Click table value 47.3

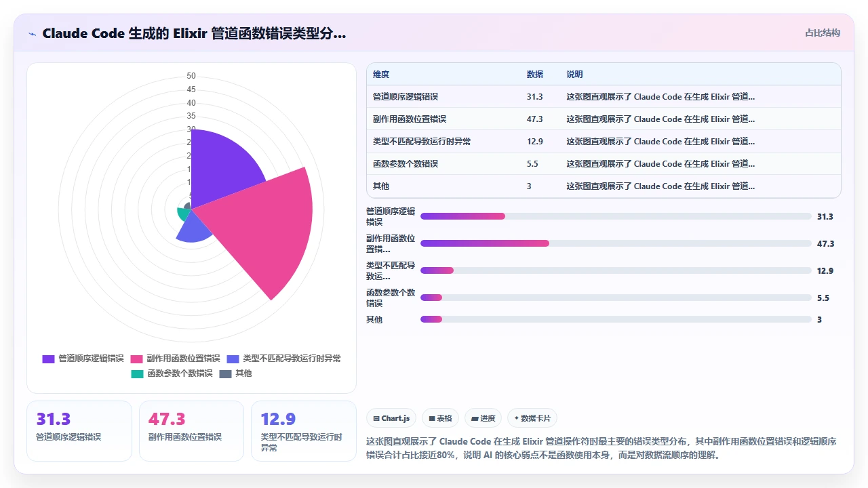(x=534, y=119)
